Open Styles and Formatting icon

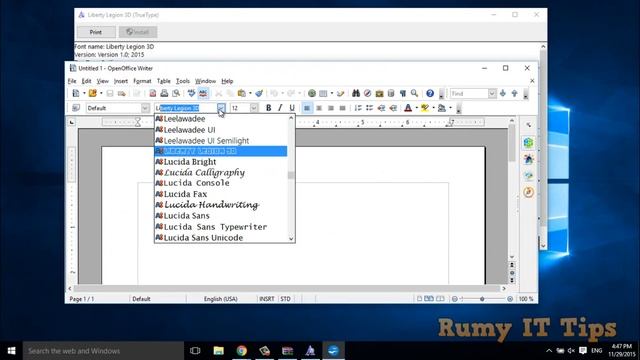click(x=76, y=108)
